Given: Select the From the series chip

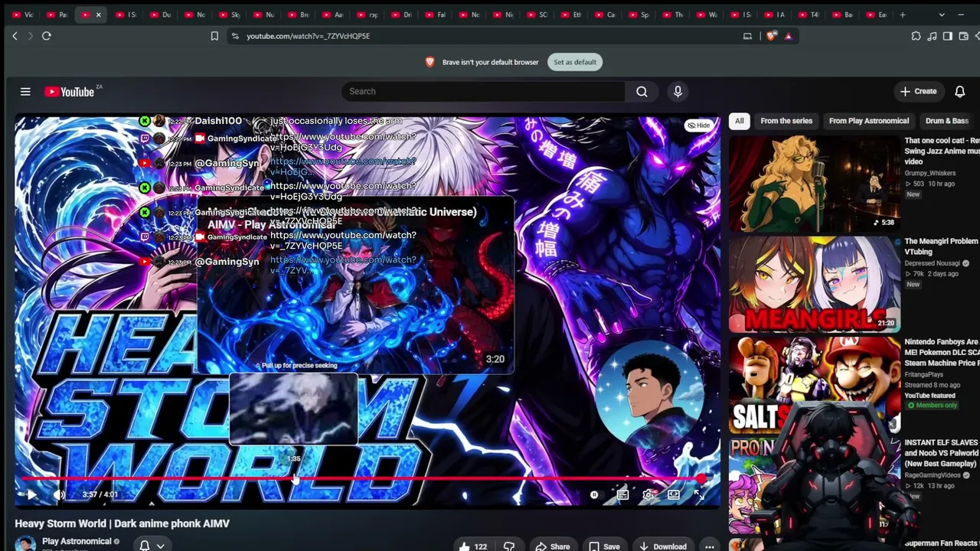Looking at the screenshot, I should (x=786, y=121).
